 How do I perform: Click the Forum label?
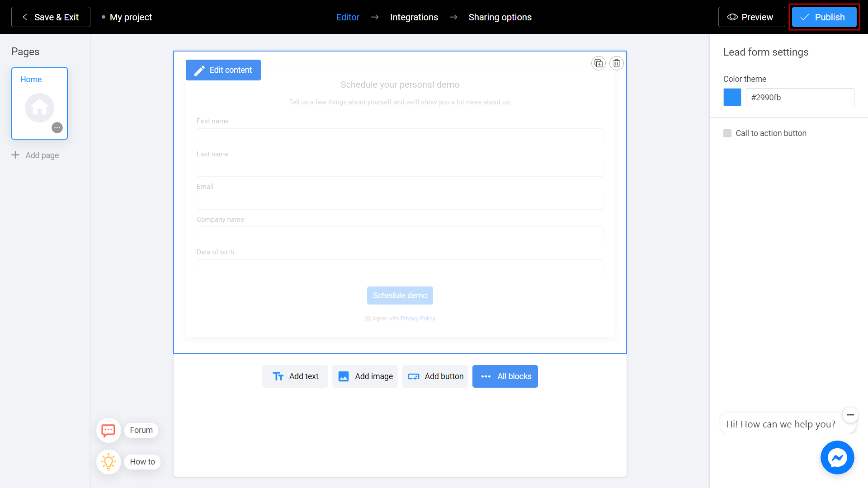pyautogui.click(x=142, y=430)
